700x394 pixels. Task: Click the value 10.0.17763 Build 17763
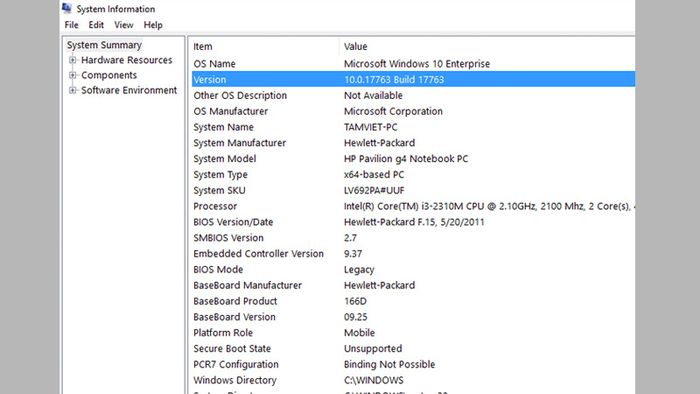tap(394, 79)
